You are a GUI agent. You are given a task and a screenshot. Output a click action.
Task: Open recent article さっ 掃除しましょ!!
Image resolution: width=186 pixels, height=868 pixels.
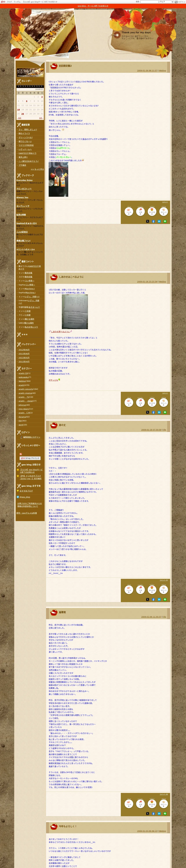pyautogui.click(x=28, y=129)
